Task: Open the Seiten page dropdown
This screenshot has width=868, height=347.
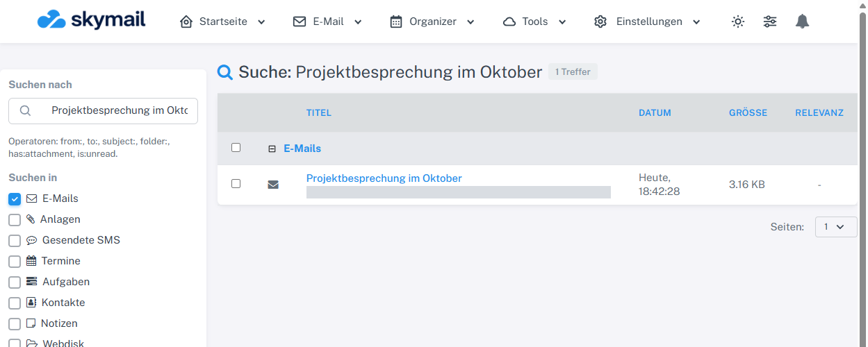Action: pyautogui.click(x=836, y=227)
